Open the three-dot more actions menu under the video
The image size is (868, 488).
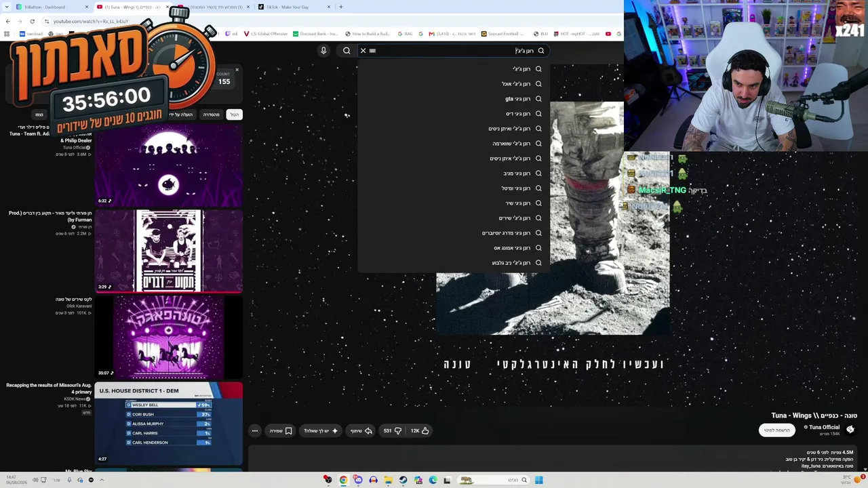(255, 430)
